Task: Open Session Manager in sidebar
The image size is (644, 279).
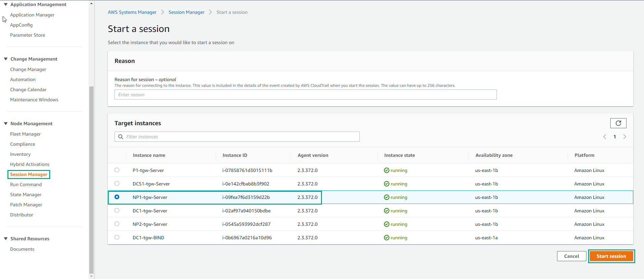Action: [29, 174]
